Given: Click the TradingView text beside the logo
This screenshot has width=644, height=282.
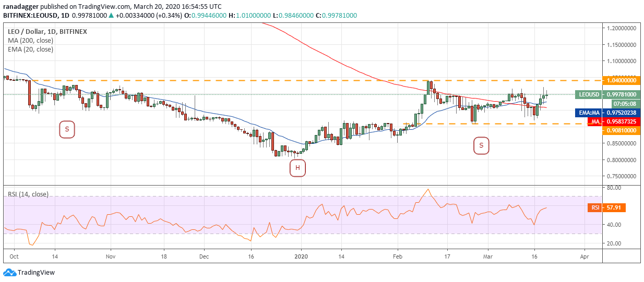Looking at the screenshot, I should [x=36, y=273].
